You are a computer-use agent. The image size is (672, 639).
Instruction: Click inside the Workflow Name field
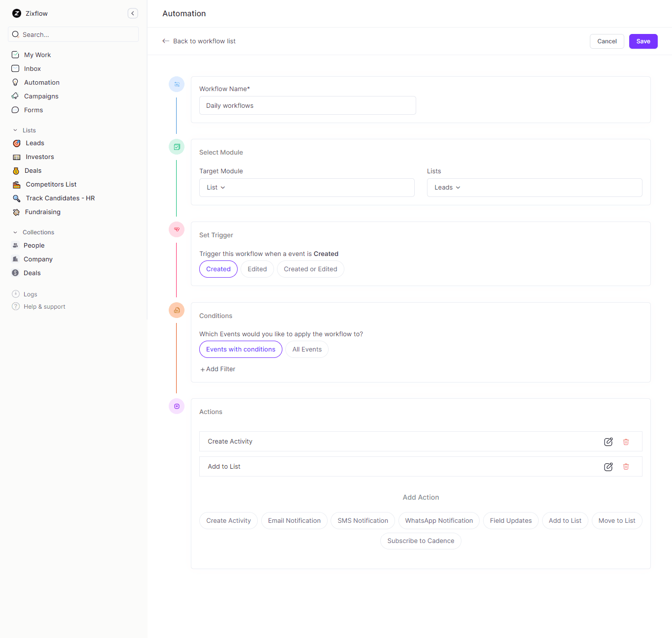point(307,105)
